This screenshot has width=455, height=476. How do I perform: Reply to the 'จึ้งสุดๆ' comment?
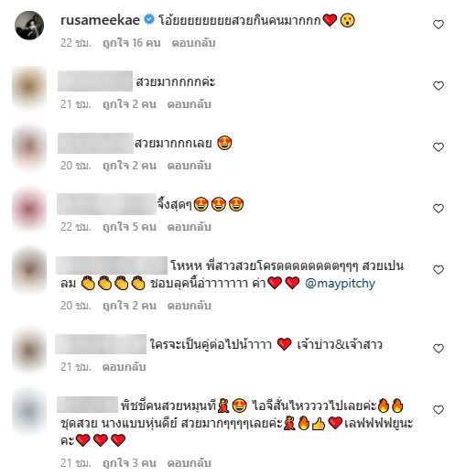click(190, 227)
